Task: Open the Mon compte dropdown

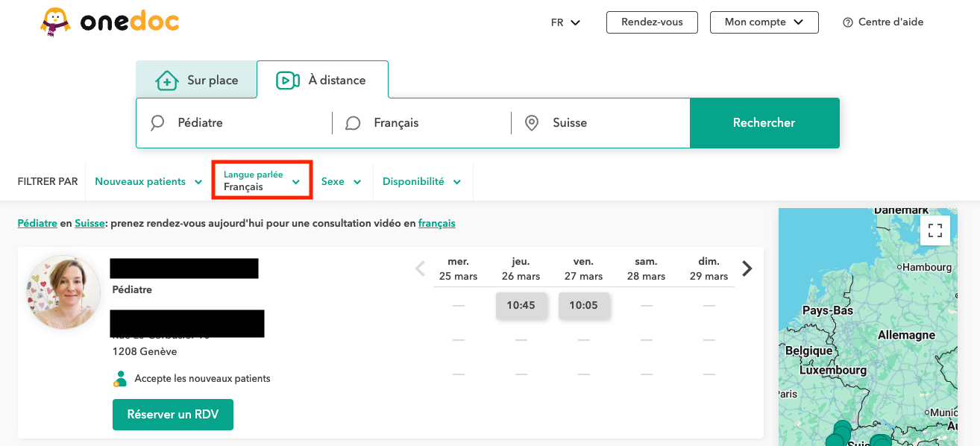Action: 764,22
